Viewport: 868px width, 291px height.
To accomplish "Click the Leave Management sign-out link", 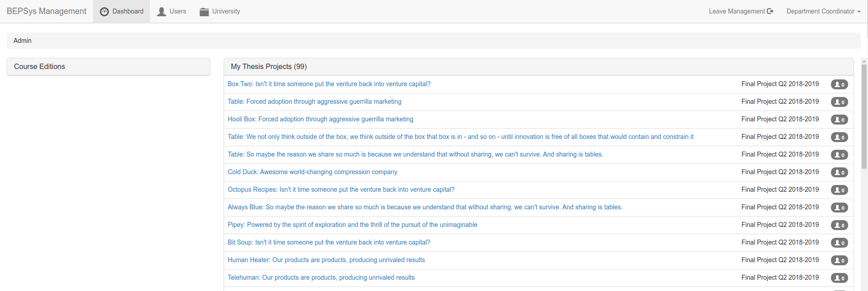I will (x=741, y=11).
